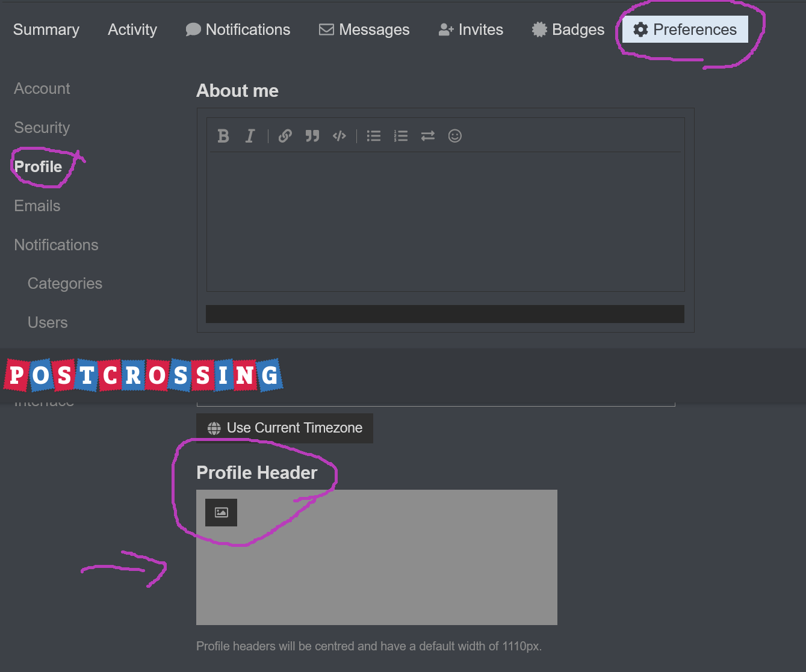Click the 'Profile Header' heading

(256, 473)
